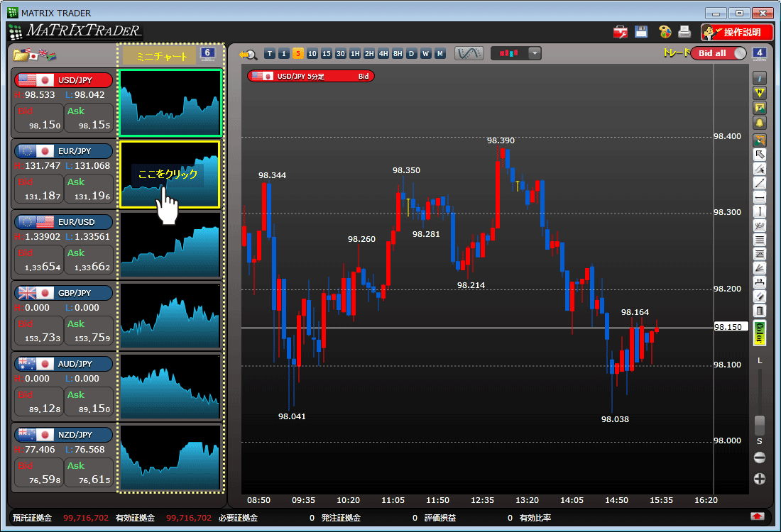781x532 pixels.
Task: Select the price range measure tool
Action: point(759,283)
